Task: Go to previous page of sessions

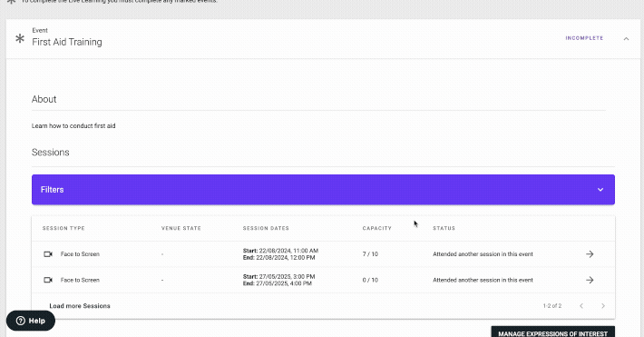Action: (581, 306)
